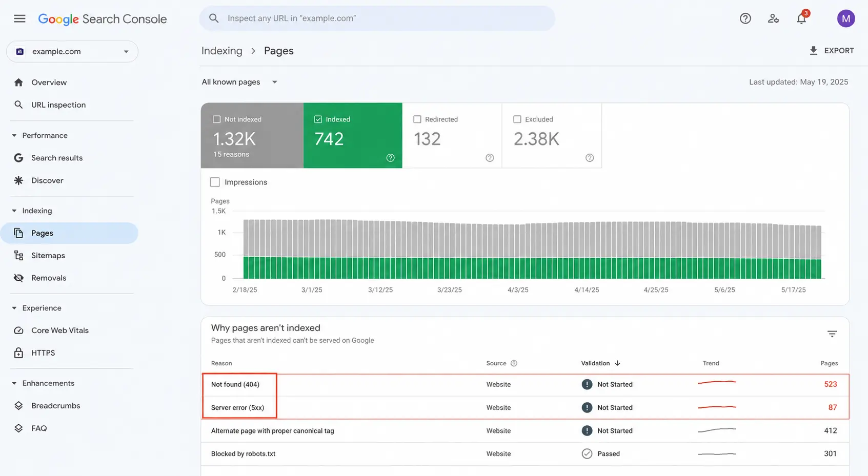Open the All known pages dropdown
The height and width of the screenshot is (476, 868).
(239, 82)
